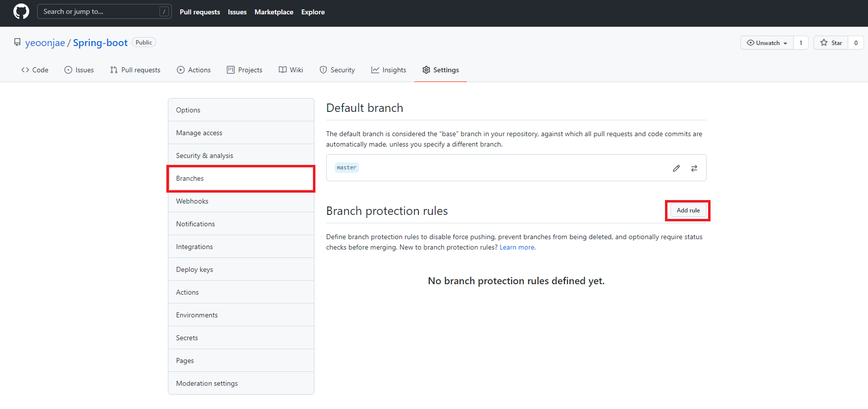Open Manage access settings
This screenshot has width=868, height=409.
241,133
